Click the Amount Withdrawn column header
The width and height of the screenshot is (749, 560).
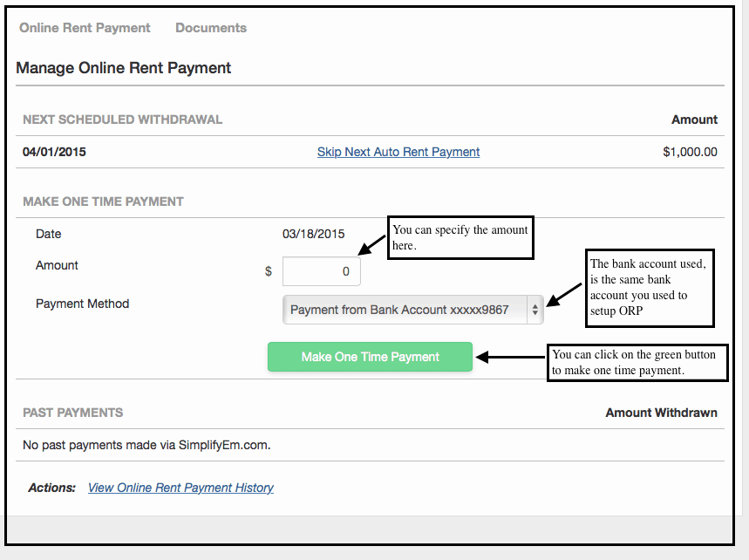[661, 413]
